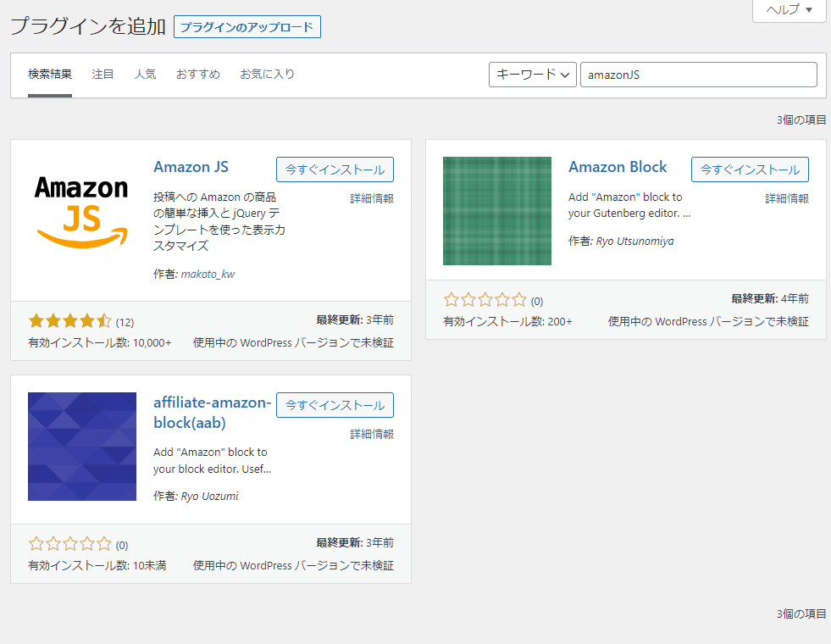Install the Amazon JS plugin now
Viewport: 831px width, 644px height.
pyautogui.click(x=335, y=169)
